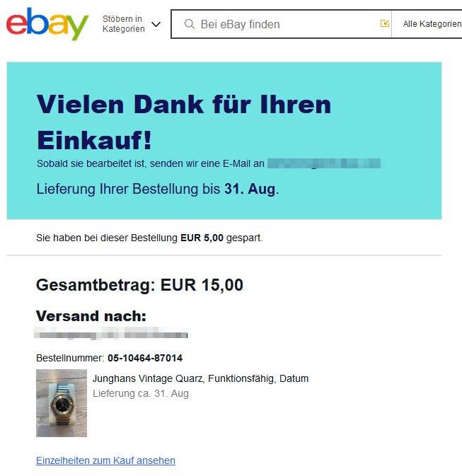Open the Junghans watch thumbnail image

[62, 403]
